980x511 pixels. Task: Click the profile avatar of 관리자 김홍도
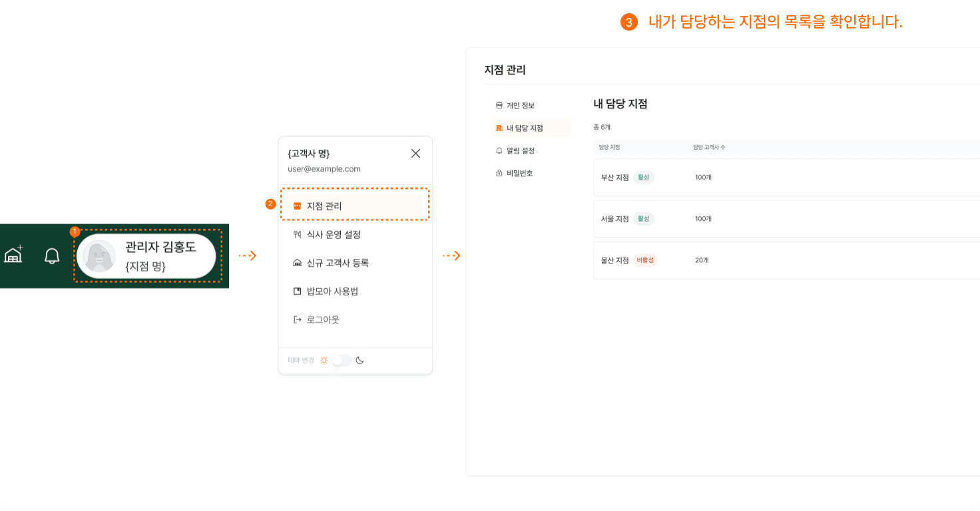pos(99,257)
